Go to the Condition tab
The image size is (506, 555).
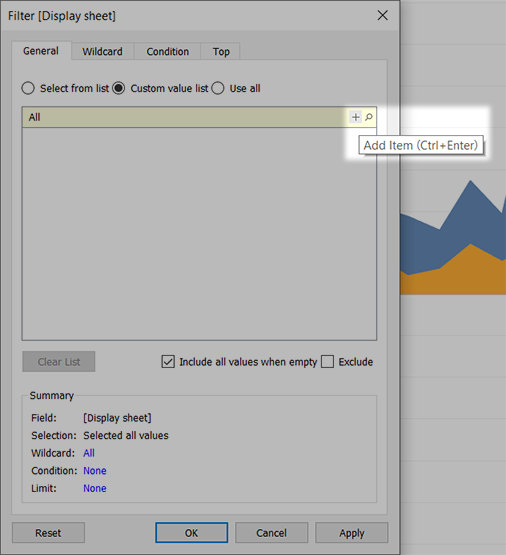168,52
